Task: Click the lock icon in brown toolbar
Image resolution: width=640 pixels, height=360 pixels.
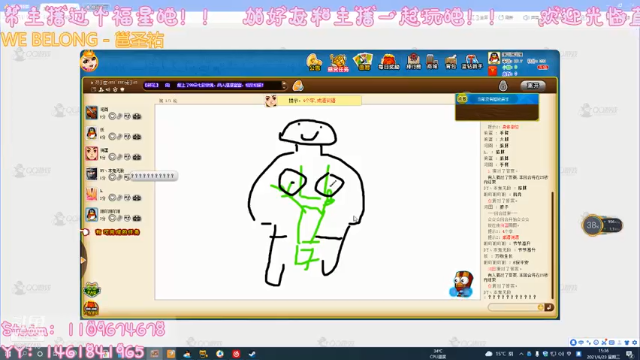Action: pos(503,86)
